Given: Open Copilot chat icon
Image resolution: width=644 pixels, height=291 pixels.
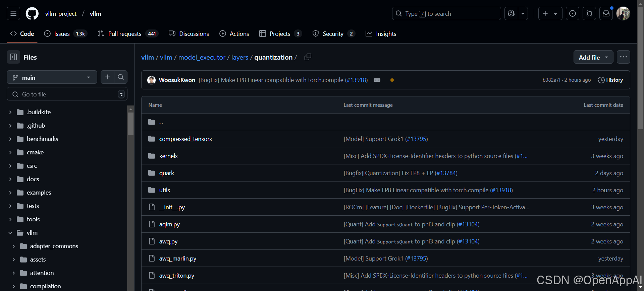Looking at the screenshot, I should pyautogui.click(x=511, y=13).
